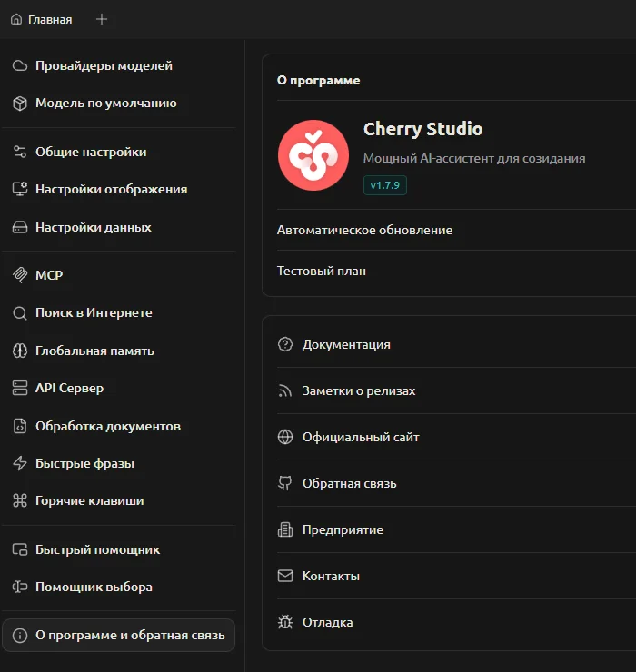Click the MCP icon in sidebar
The image size is (636, 672).
19,275
